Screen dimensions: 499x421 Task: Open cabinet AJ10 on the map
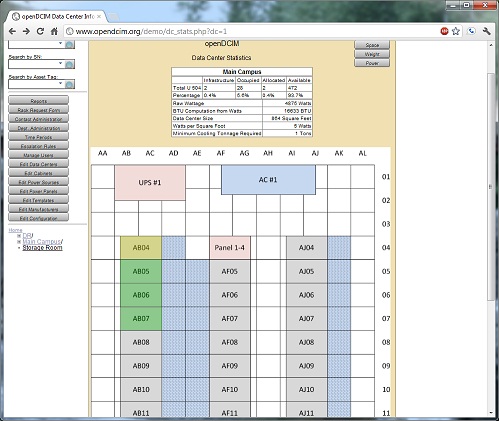click(x=306, y=389)
